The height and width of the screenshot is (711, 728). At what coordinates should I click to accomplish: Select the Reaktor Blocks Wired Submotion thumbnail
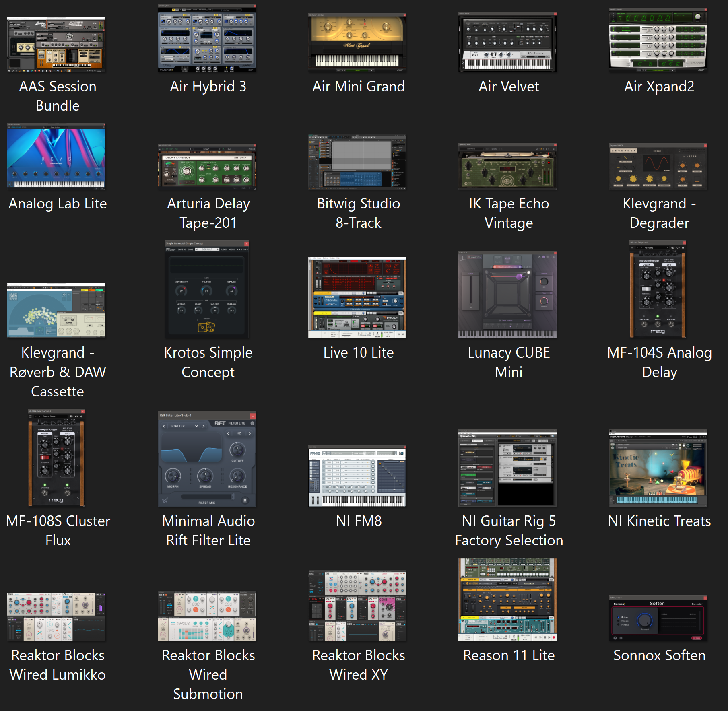[207, 616]
